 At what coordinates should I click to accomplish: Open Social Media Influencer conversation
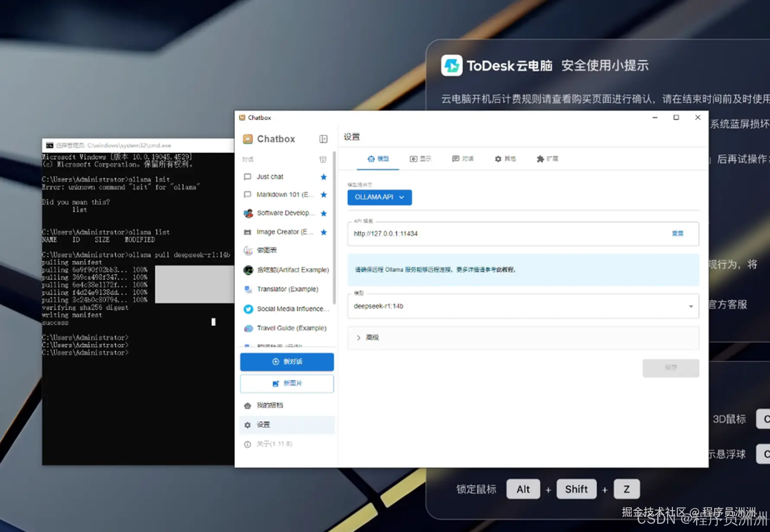pyautogui.click(x=286, y=309)
